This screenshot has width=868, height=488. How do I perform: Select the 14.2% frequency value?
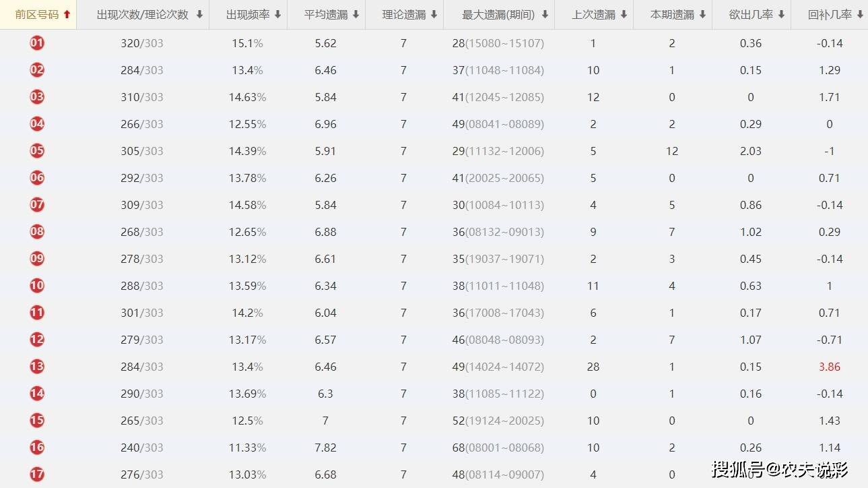click(x=247, y=313)
